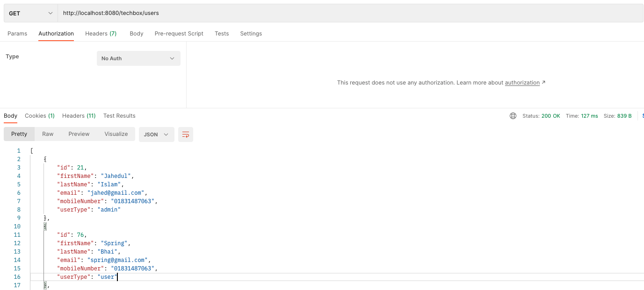Image resolution: width=644 pixels, height=290 pixels.
Task: Click the Status: 200 OK text
Action: click(x=541, y=116)
